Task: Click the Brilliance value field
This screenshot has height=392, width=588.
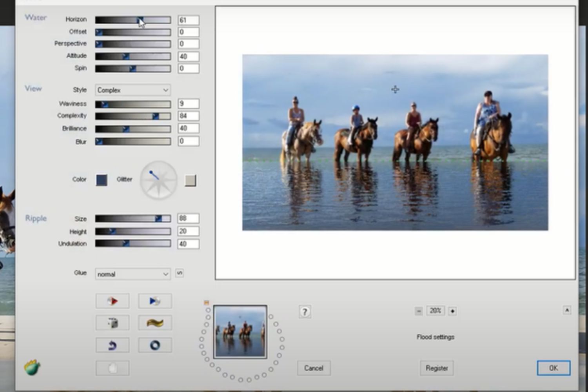Action: click(x=188, y=128)
